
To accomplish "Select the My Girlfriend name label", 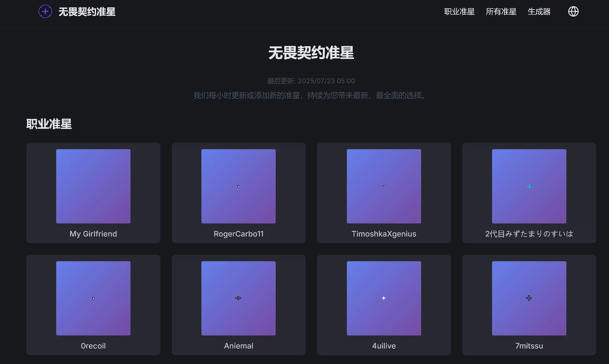I will tap(93, 234).
